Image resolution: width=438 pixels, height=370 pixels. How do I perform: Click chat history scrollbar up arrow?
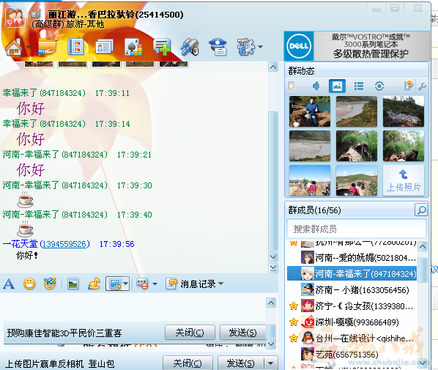pyautogui.click(x=273, y=67)
